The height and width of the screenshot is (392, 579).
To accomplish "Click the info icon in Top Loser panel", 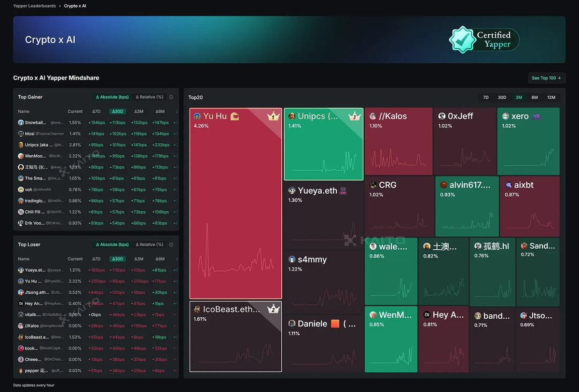I will click(x=171, y=244).
